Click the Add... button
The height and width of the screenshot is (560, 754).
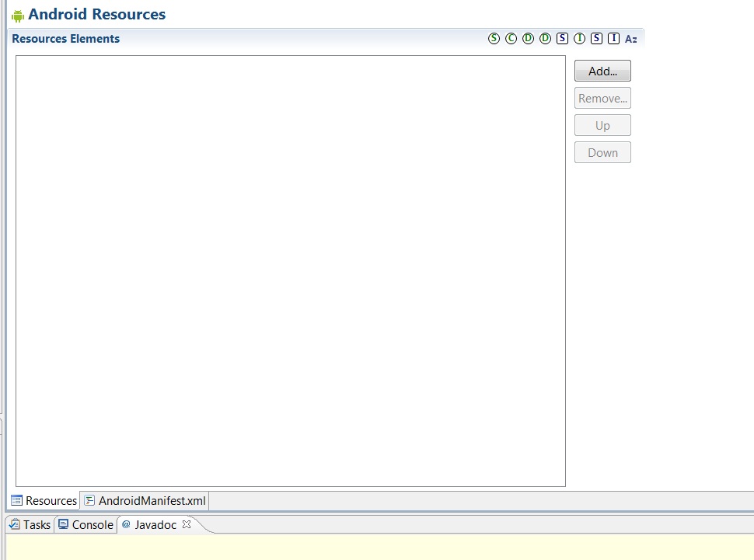[x=602, y=71]
